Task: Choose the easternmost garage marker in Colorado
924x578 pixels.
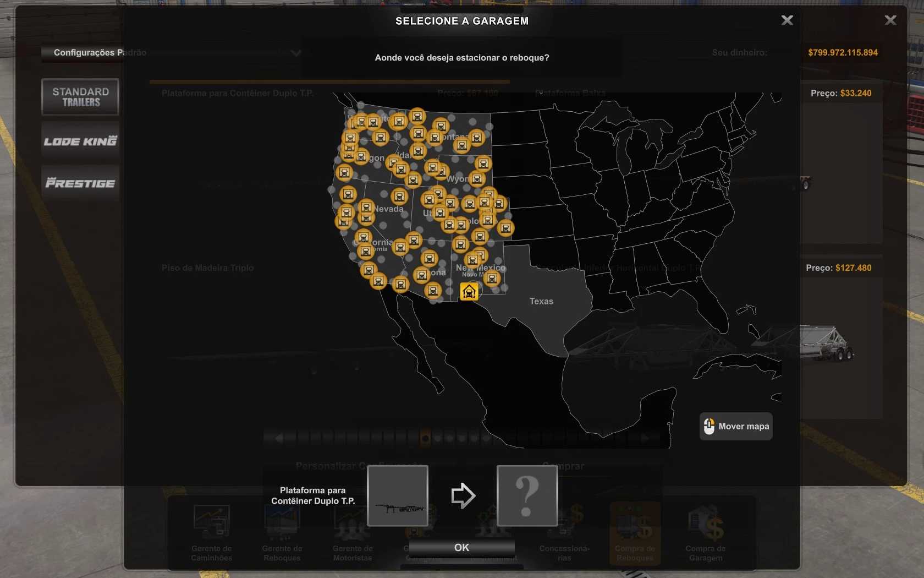Action: (505, 228)
